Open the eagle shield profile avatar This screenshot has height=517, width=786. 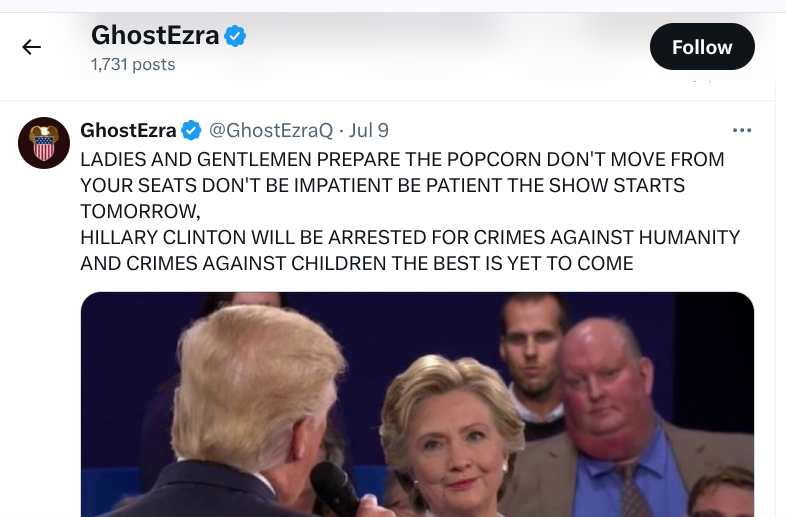tap(43, 142)
